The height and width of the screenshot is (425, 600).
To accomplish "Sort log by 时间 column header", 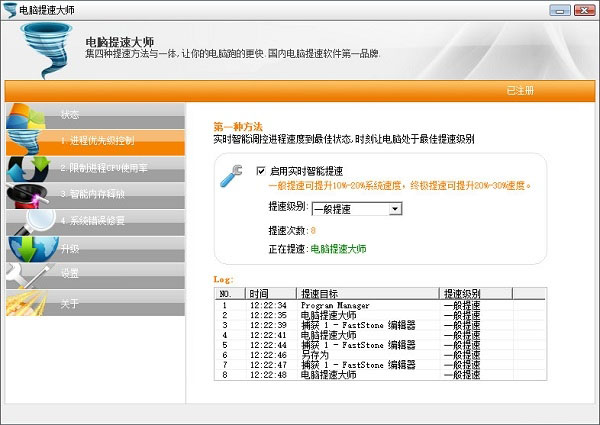I will pos(271,294).
